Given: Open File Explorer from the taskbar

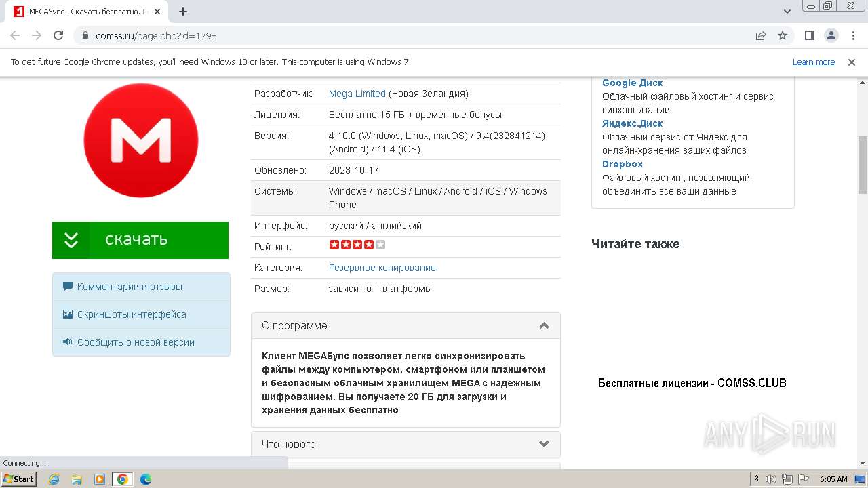Looking at the screenshot, I should point(77,479).
